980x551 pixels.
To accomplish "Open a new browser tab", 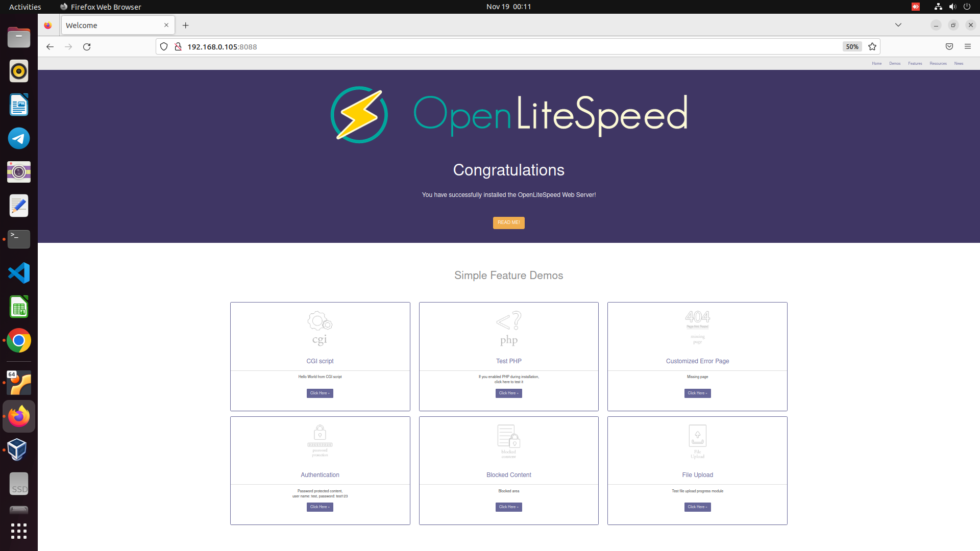I will tap(186, 25).
